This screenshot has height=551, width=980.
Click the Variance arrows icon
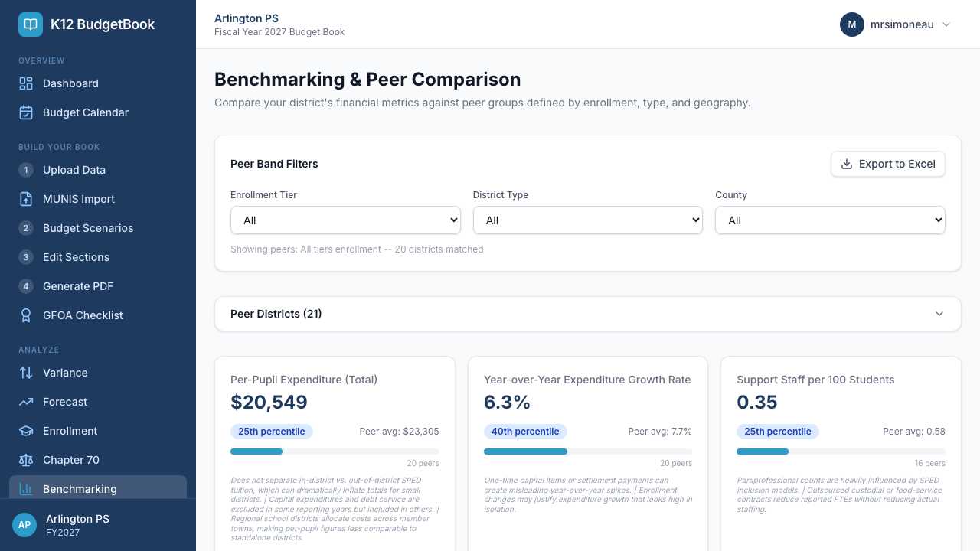tap(26, 373)
